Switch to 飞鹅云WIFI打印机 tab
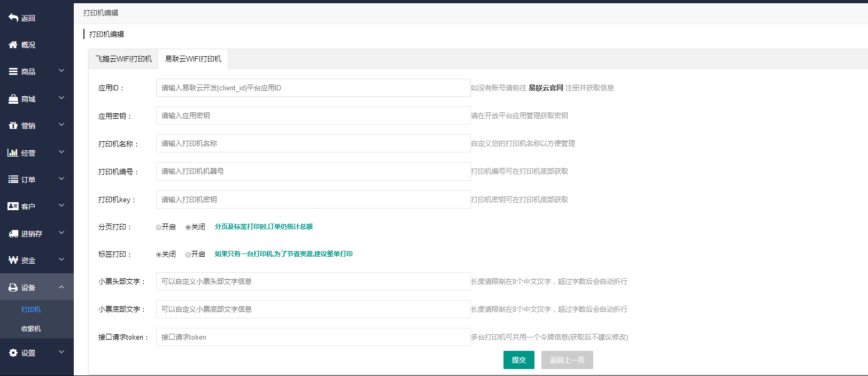Viewport: 868px width, 376px height. tap(123, 59)
